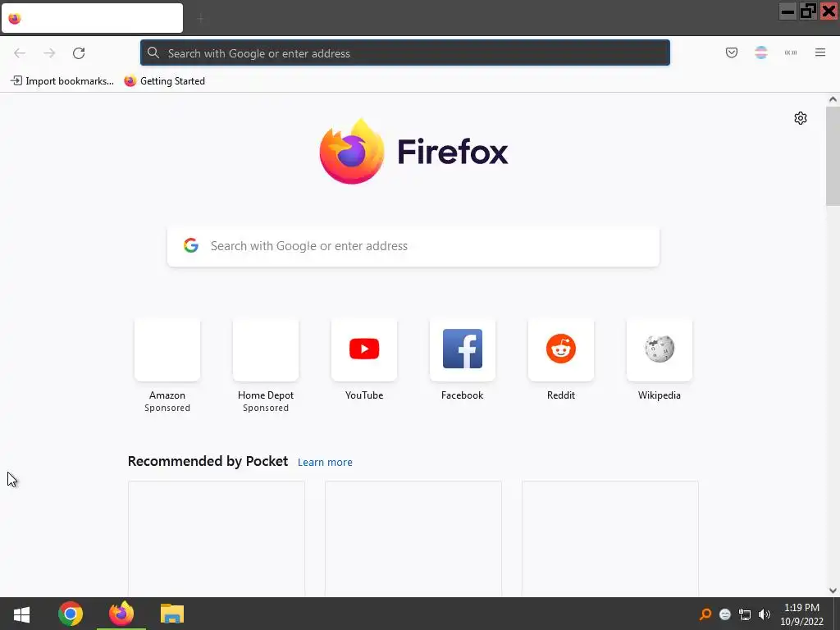Open File Explorer from the taskbar
This screenshot has width=840, height=630.
point(172,614)
